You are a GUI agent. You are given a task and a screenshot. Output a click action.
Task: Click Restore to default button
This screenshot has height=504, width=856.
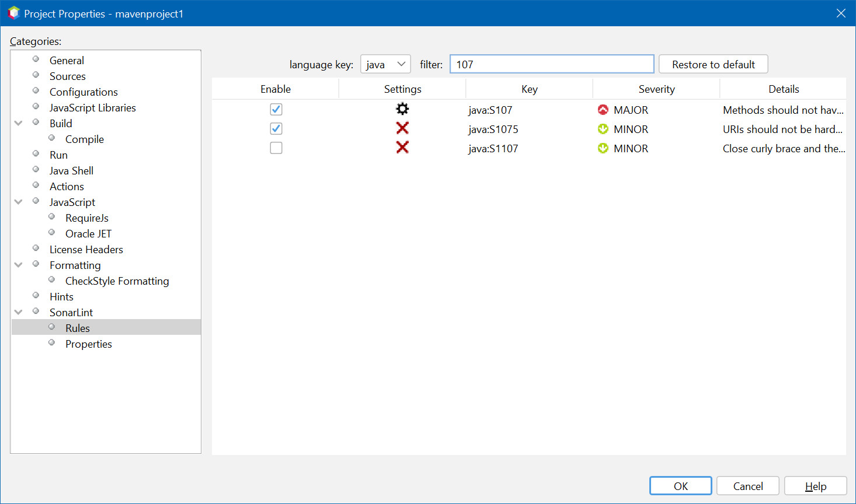pyautogui.click(x=713, y=64)
